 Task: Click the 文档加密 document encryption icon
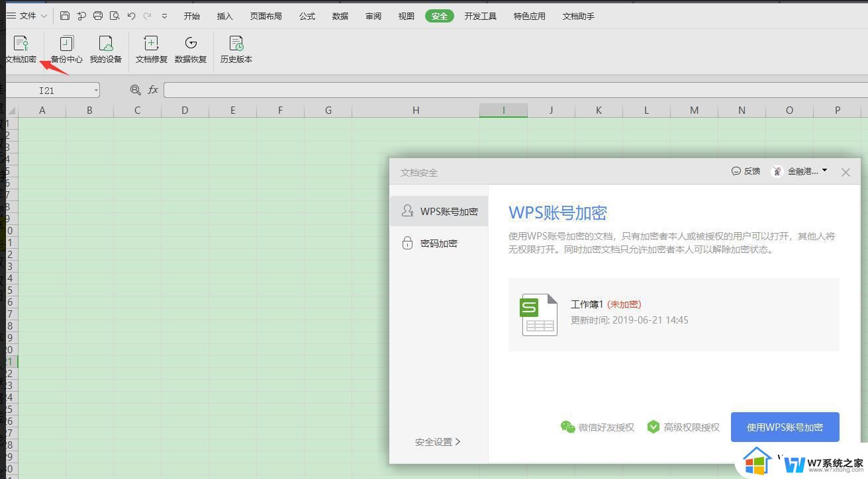21,44
